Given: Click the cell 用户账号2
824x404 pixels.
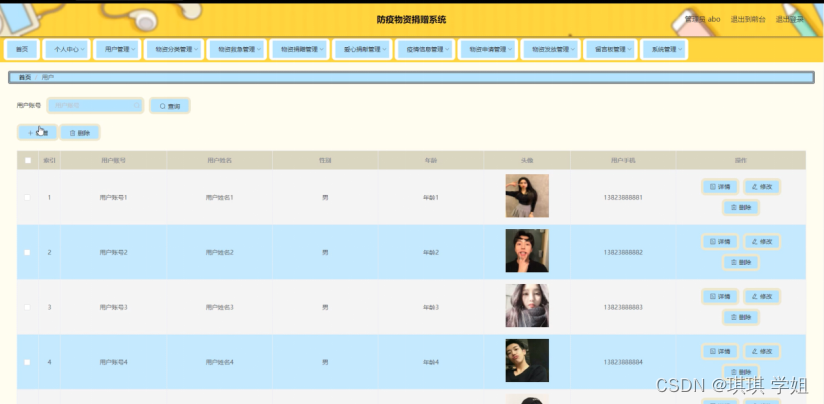Looking at the screenshot, I should click(x=114, y=252).
